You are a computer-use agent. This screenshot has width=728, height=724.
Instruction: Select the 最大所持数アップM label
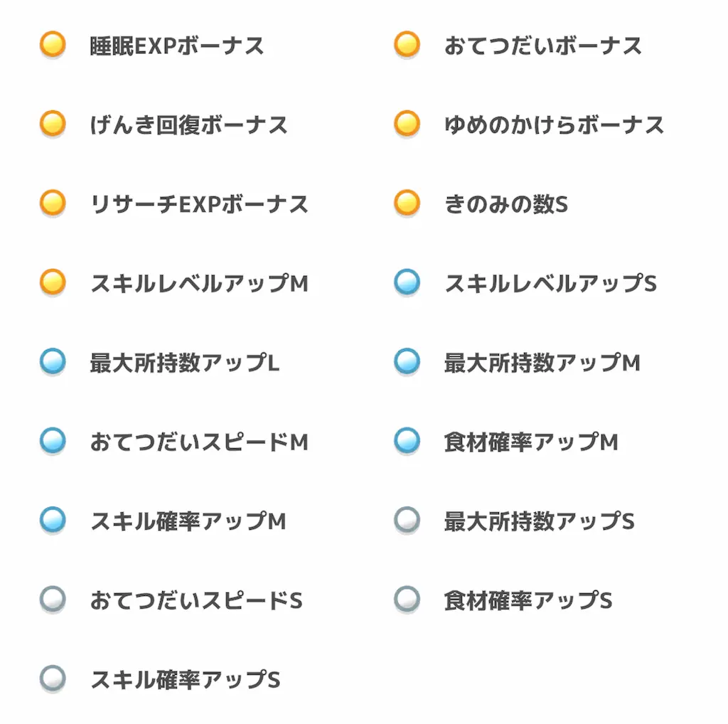pyautogui.click(x=542, y=363)
